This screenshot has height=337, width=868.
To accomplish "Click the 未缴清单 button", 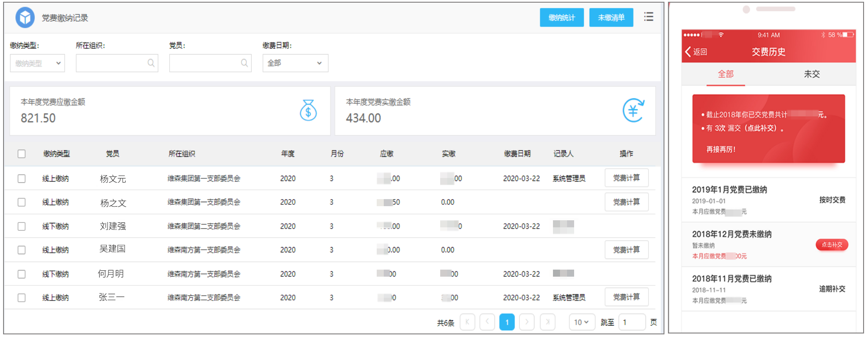I will [x=611, y=18].
